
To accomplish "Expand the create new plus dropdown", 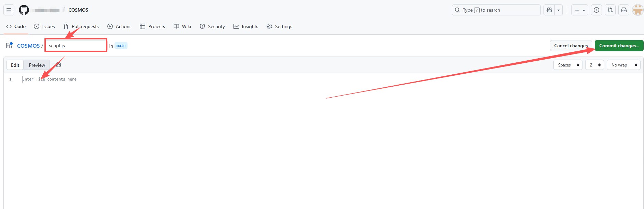I will [580, 10].
